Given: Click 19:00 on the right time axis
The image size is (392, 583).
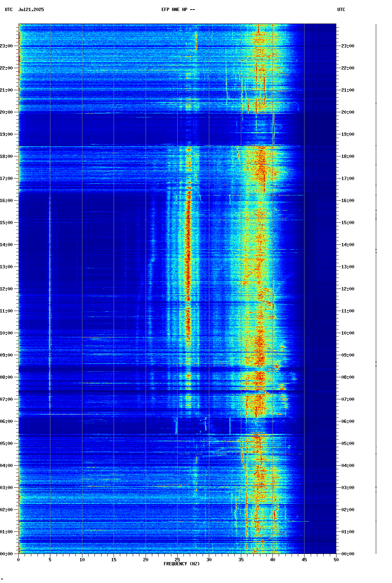Looking at the screenshot, I should [x=348, y=134].
